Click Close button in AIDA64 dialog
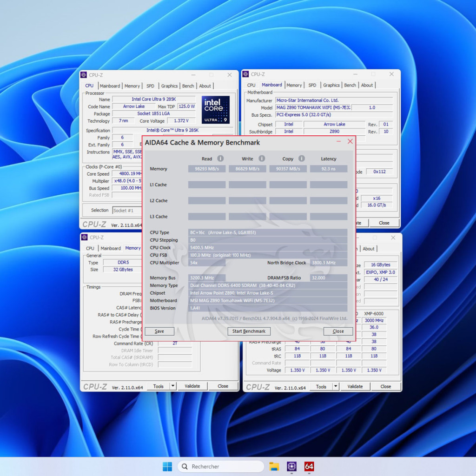The image size is (476, 476). click(338, 331)
